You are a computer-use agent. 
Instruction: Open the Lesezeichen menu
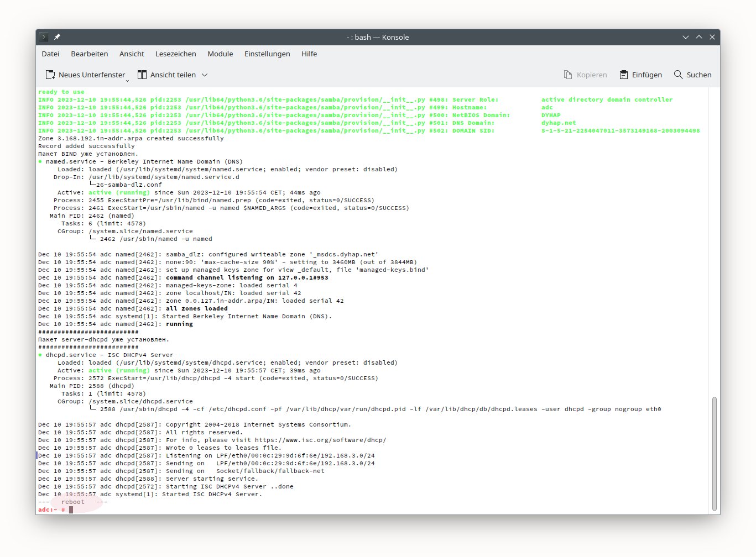[x=175, y=54]
